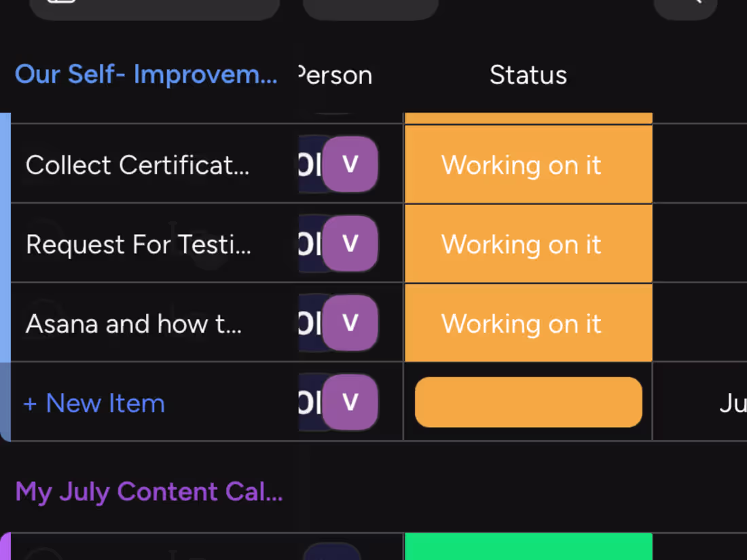Click V avatar in Collect Certificat row

[350, 164]
